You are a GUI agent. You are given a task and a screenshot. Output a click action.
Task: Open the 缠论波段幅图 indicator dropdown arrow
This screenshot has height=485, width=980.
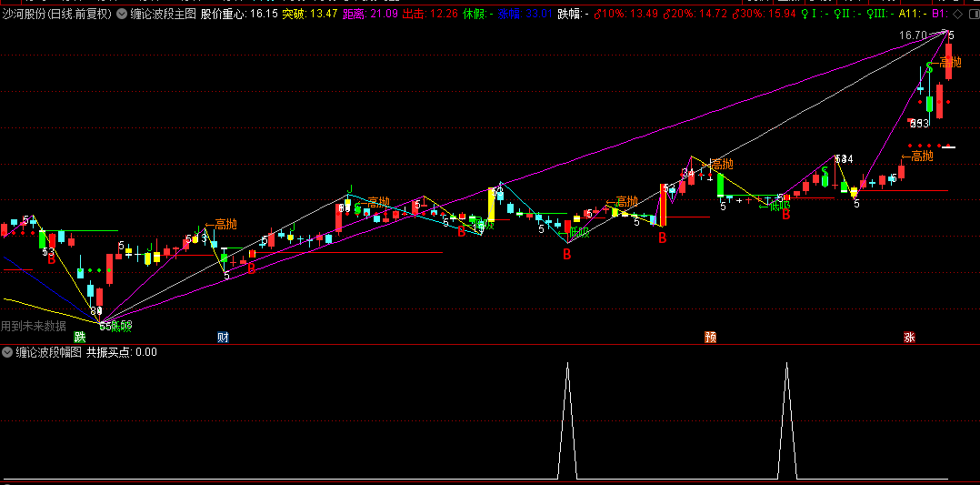8,352
